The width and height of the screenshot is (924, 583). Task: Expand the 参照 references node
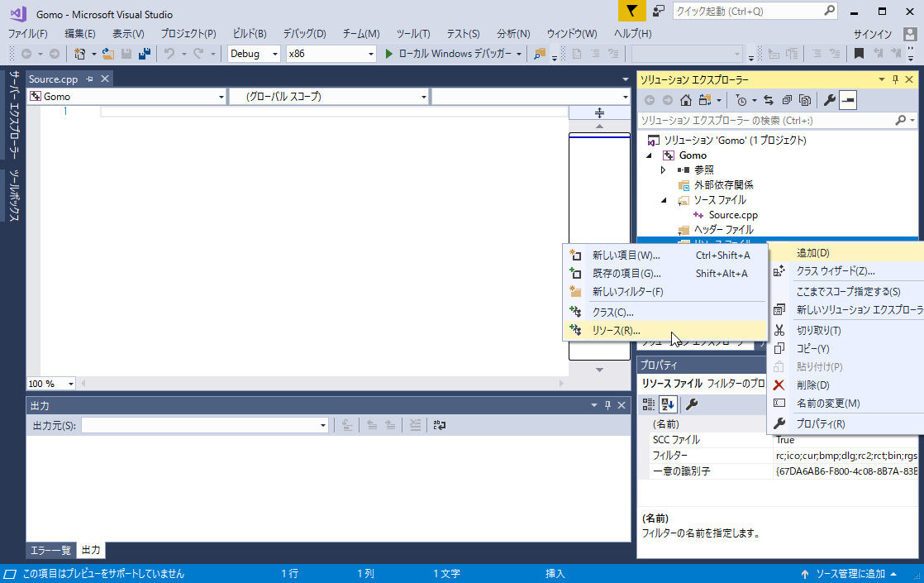tap(663, 170)
